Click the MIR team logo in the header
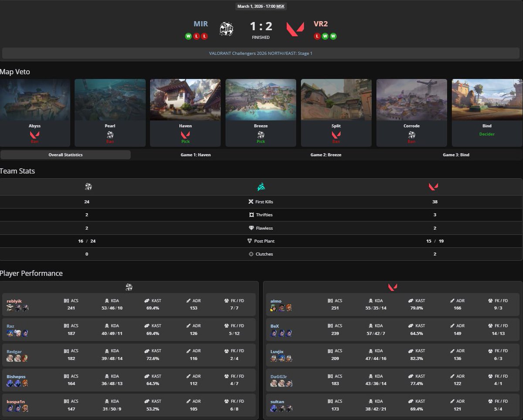Screen dimensions: 523x420 coord(226,29)
